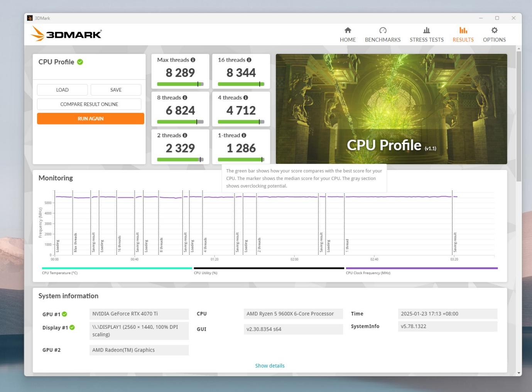Select the RESULTS tab label
Screen dimensions: 532x392
point(463,40)
